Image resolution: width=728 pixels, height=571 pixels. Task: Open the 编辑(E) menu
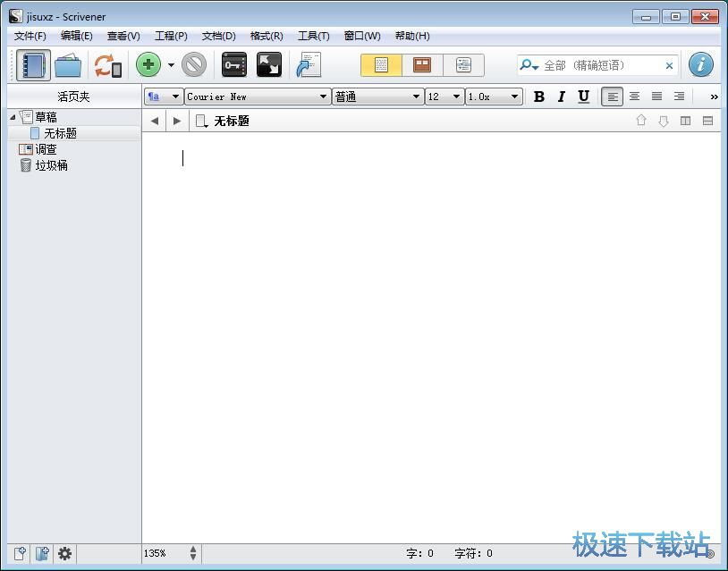coord(77,36)
